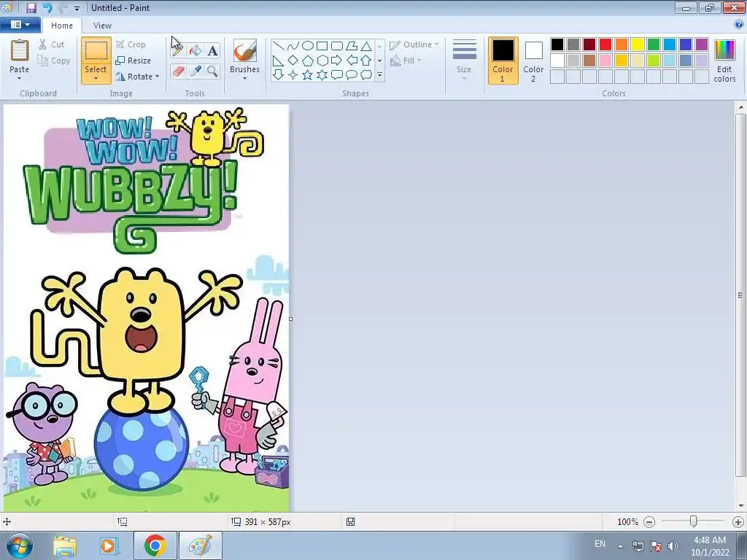This screenshot has height=560, width=747.
Task: Click the zoom slider handle
Action: tap(694, 522)
